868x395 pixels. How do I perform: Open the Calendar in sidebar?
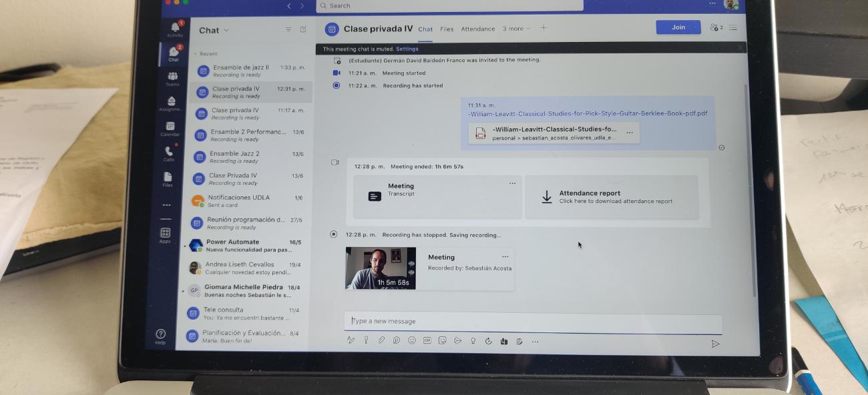click(x=170, y=128)
